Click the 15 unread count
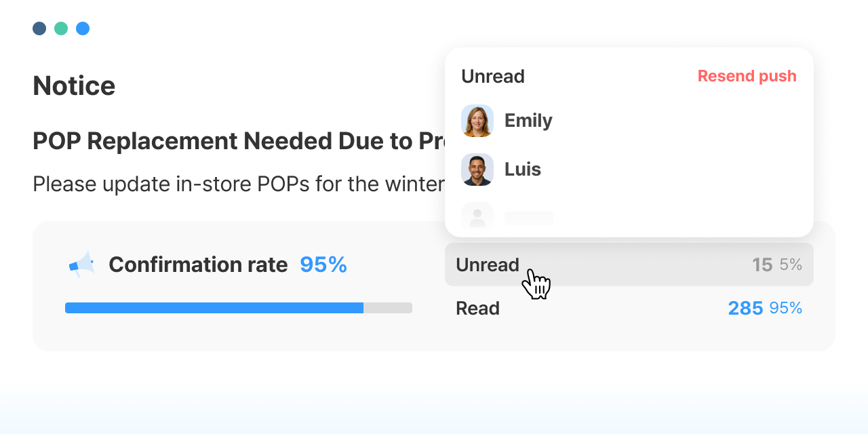868x434 pixels. click(x=762, y=264)
